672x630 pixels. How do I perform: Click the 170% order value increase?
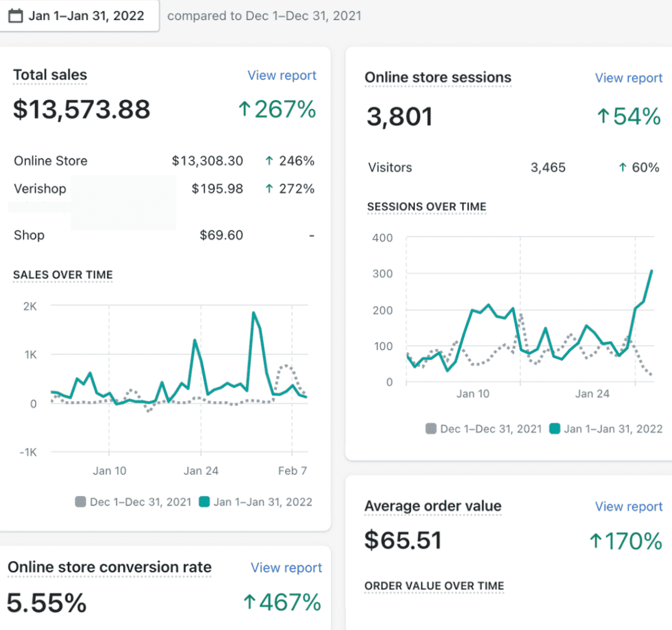(x=626, y=541)
